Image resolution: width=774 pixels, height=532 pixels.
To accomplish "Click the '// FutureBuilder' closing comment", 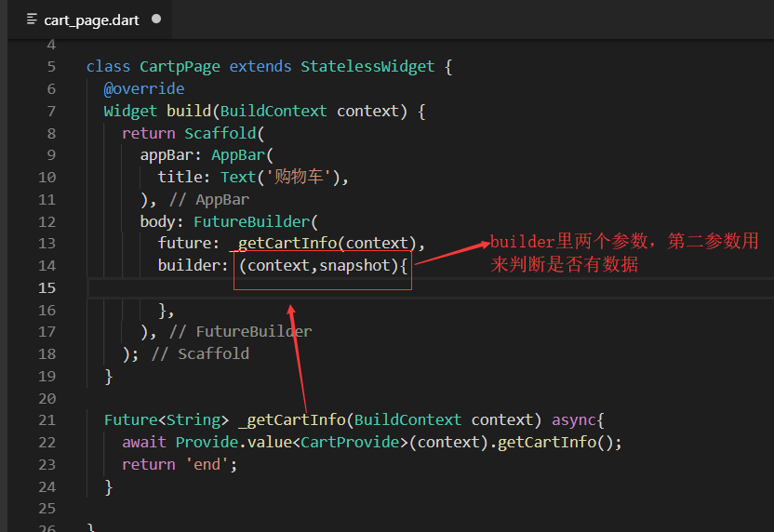I will pos(240,332).
